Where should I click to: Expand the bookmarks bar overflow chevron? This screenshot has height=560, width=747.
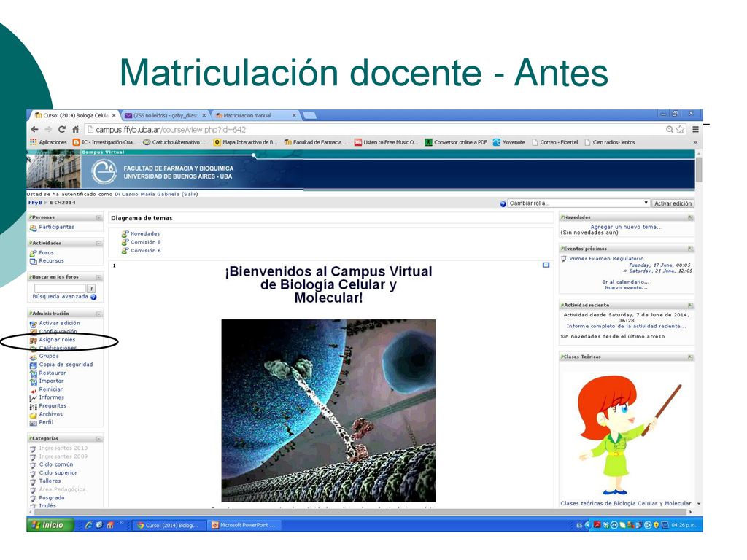tap(695, 142)
